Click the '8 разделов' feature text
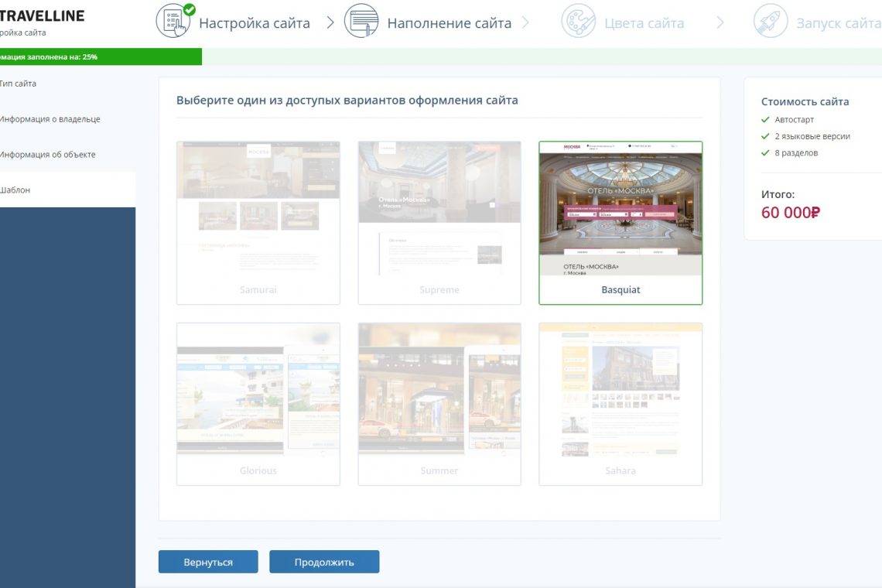This screenshot has height=588, width=882. pos(796,152)
